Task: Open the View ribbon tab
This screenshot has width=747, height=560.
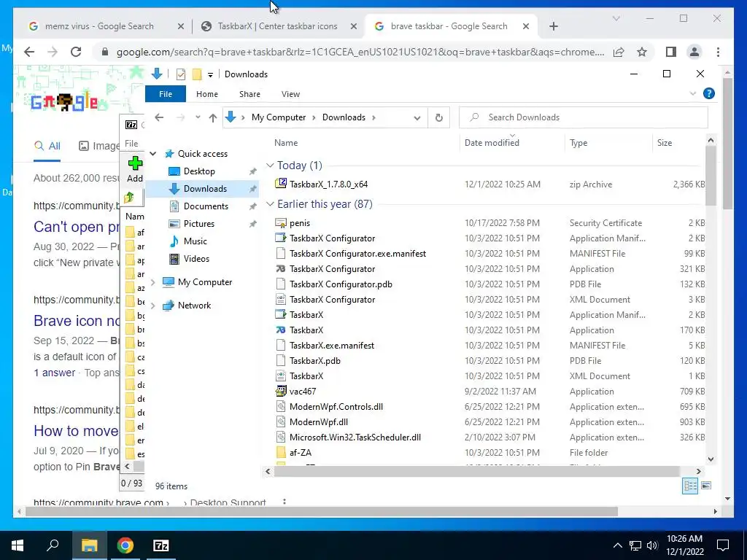Action: point(290,94)
